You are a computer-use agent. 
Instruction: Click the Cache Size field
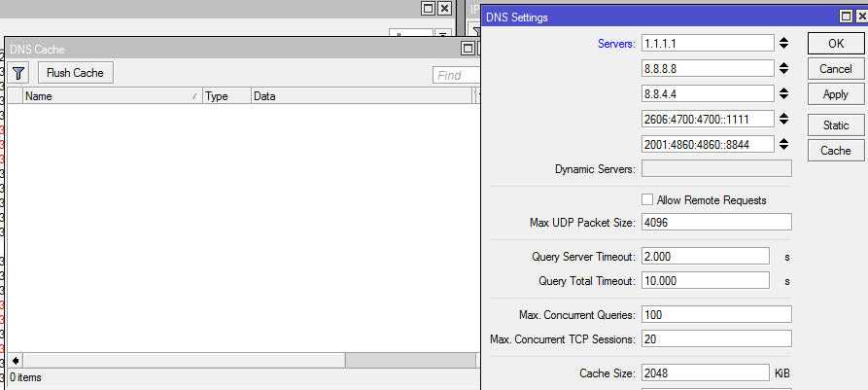coord(706,373)
